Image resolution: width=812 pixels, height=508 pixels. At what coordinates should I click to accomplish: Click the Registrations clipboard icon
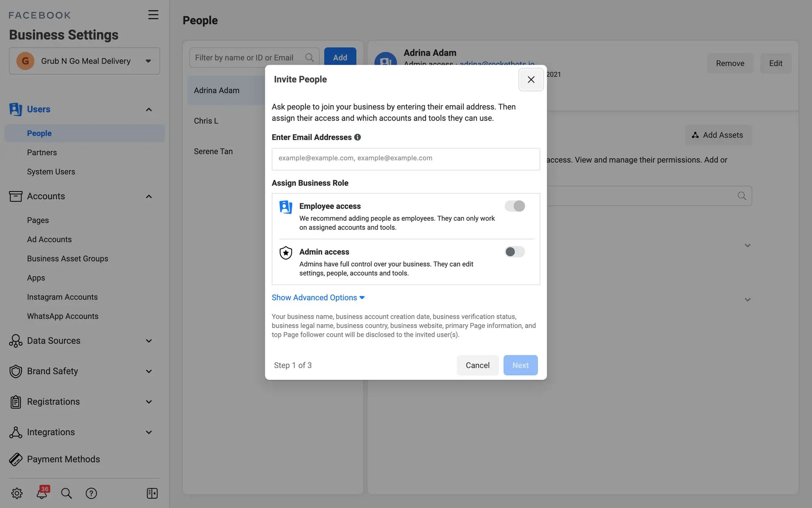coord(15,402)
